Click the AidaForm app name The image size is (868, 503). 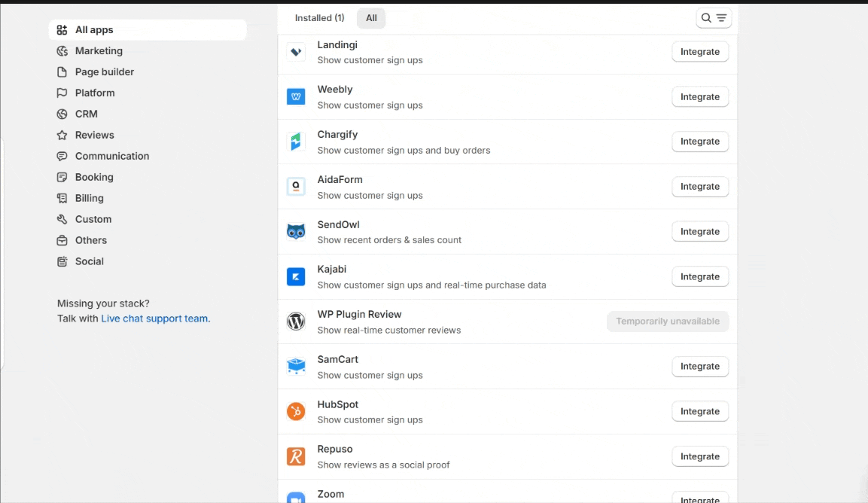[340, 179]
